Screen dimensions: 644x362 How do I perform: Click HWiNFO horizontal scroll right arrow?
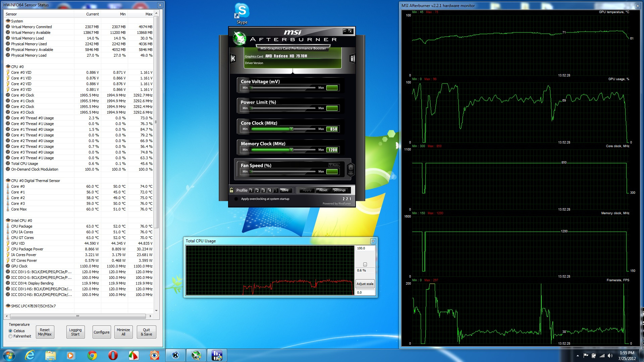tap(150, 316)
